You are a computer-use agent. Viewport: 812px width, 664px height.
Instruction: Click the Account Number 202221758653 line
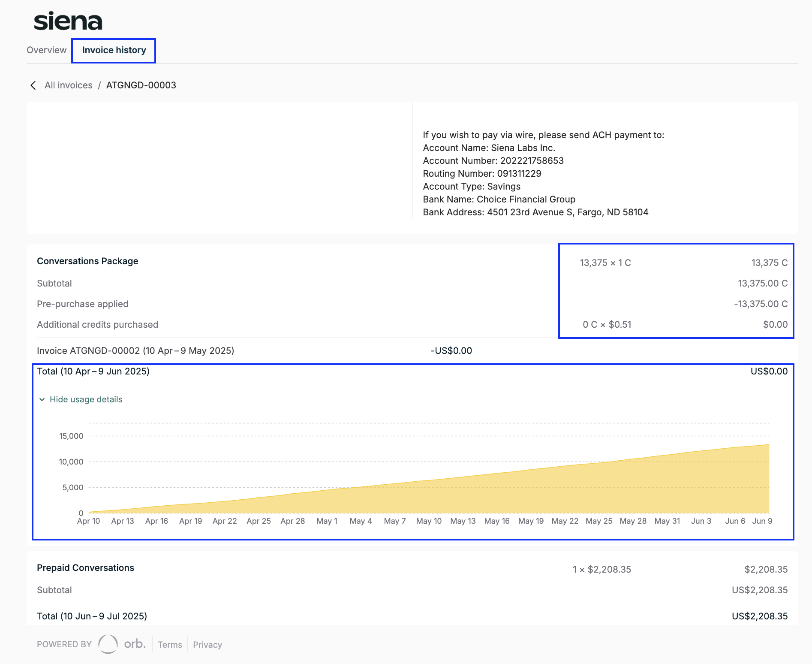(x=493, y=161)
